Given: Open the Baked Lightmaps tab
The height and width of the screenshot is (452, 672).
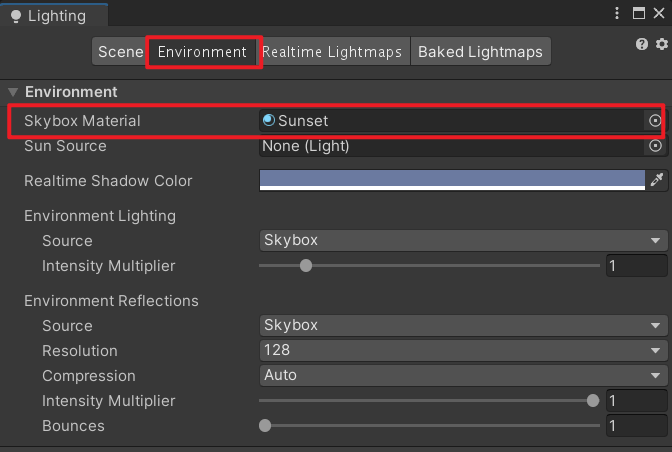Looking at the screenshot, I should 480,52.
